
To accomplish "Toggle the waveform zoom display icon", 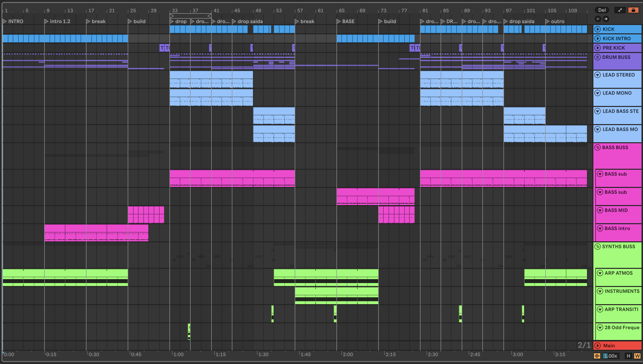I will [x=597, y=356].
